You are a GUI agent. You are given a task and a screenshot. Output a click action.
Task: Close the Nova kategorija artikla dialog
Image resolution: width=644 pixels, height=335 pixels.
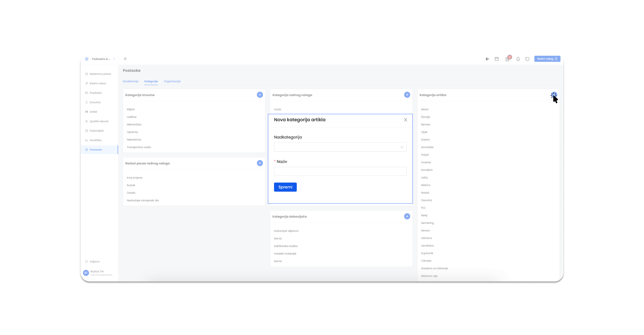[x=405, y=120]
